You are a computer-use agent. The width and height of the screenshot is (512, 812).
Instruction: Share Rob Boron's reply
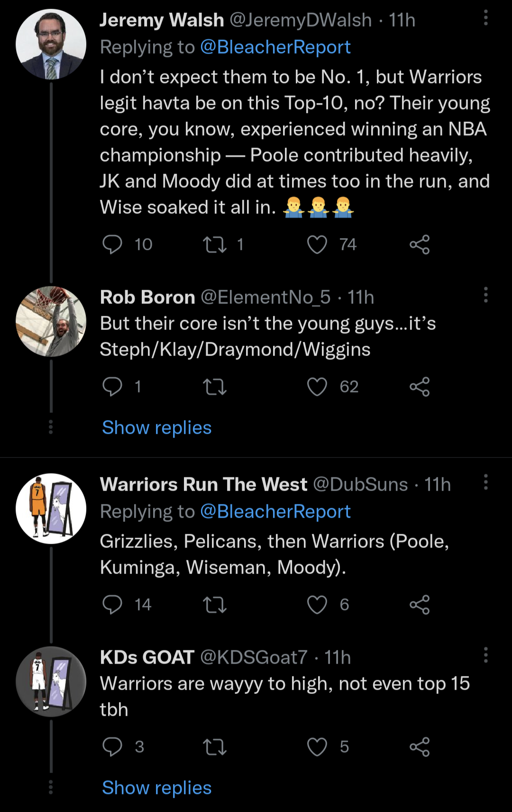(420, 387)
